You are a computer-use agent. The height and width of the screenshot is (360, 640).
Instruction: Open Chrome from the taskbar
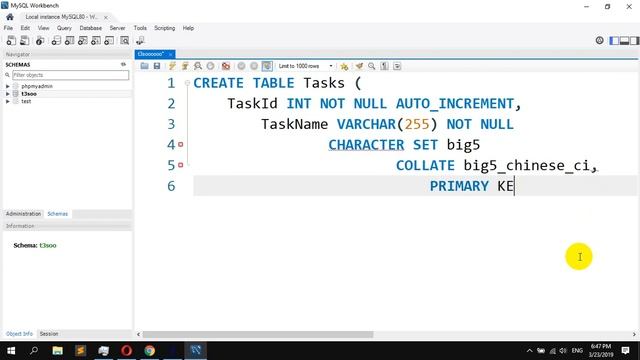pos(149,351)
